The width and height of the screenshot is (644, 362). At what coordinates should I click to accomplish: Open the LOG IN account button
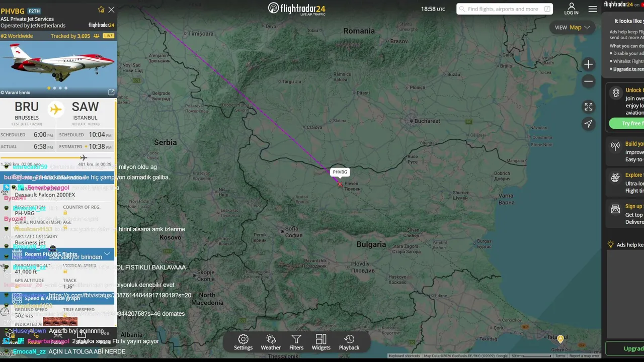(x=571, y=9)
